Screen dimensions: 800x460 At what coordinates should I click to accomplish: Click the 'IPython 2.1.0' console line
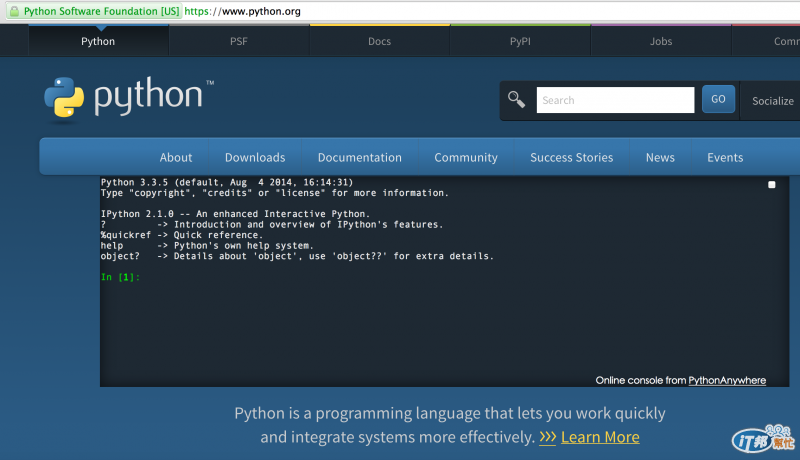click(x=235, y=214)
